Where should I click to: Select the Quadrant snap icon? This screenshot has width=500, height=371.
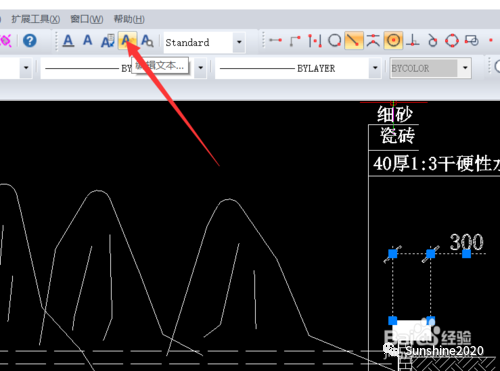452,41
